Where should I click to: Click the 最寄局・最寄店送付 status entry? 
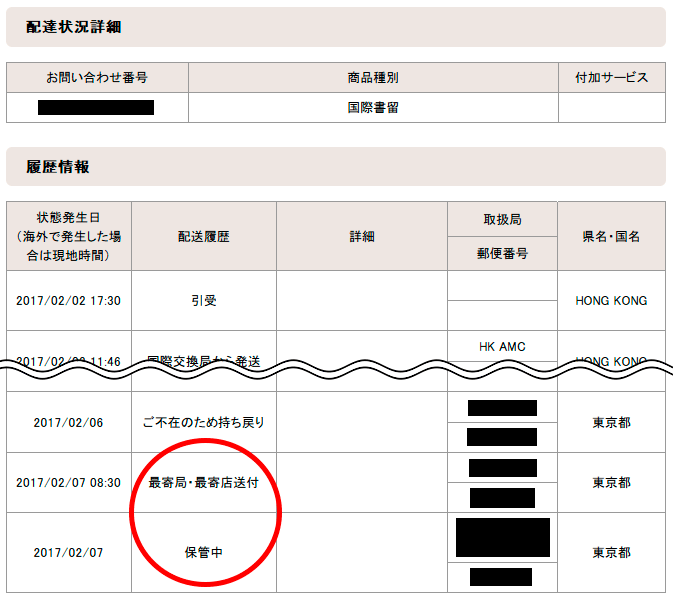(204, 483)
